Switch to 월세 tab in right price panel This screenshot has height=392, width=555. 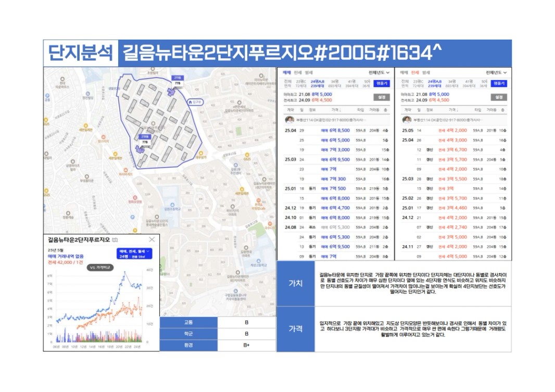pyautogui.click(x=426, y=72)
